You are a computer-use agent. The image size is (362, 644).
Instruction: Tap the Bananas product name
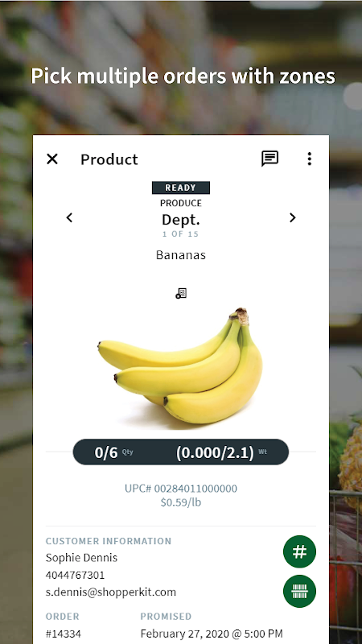(181, 255)
